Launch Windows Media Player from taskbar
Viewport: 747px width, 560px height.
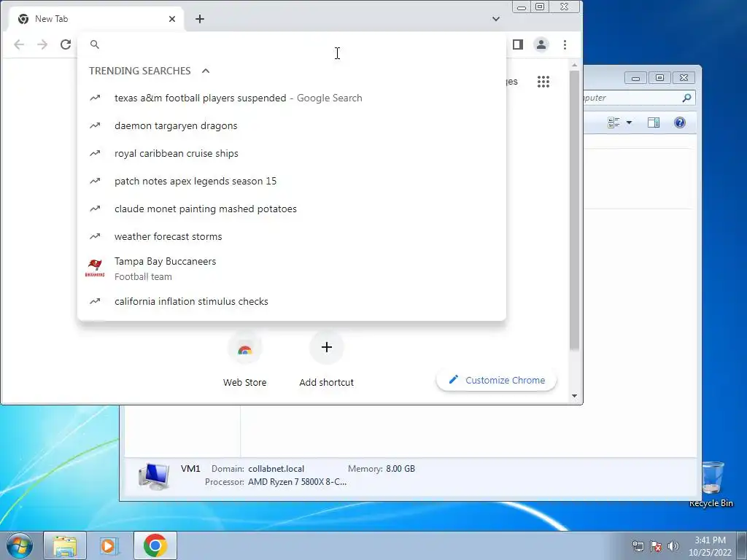pos(109,545)
